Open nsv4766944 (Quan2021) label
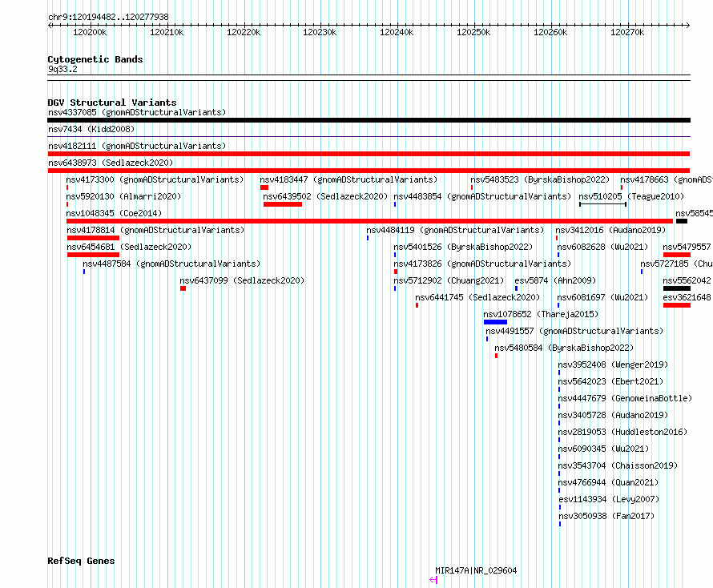 click(x=608, y=482)
